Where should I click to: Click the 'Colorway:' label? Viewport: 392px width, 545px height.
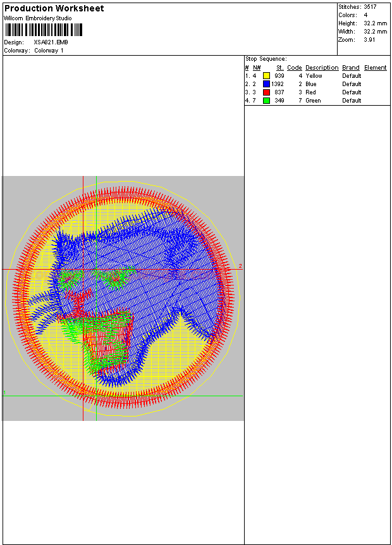coord(16,51)
